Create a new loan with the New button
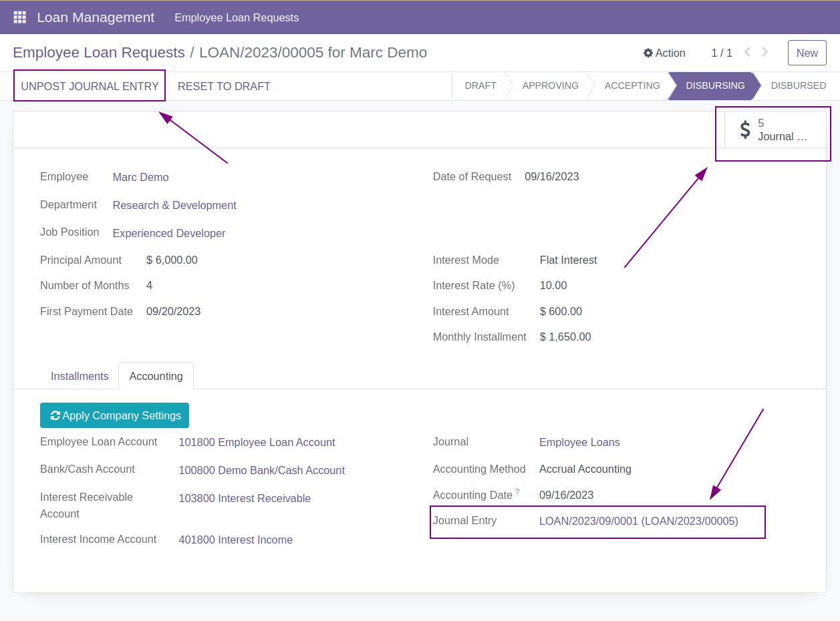The width and height of the screenshot is (840, 621). click(807, 52)
